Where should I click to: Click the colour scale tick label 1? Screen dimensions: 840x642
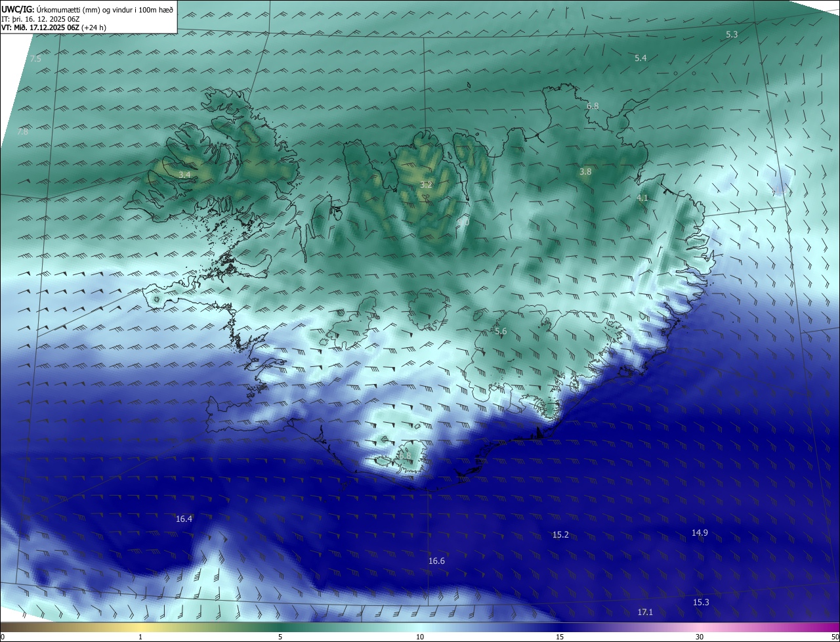pos(140,637)
